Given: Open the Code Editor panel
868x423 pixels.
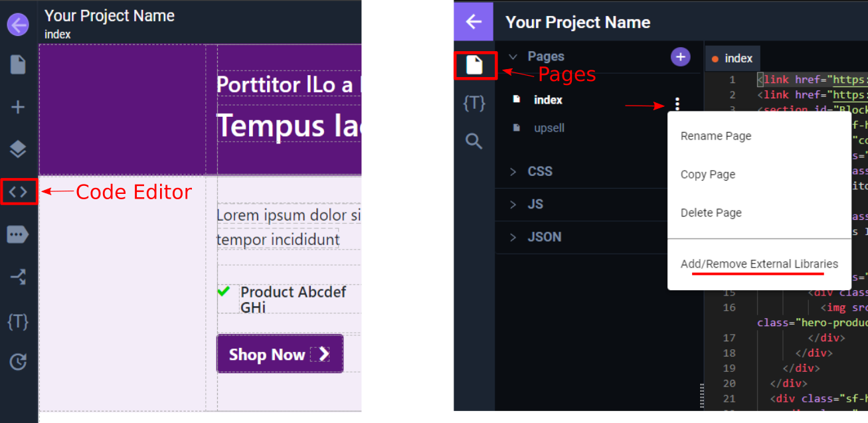Looking at the screenshot, I should (18, 192).
